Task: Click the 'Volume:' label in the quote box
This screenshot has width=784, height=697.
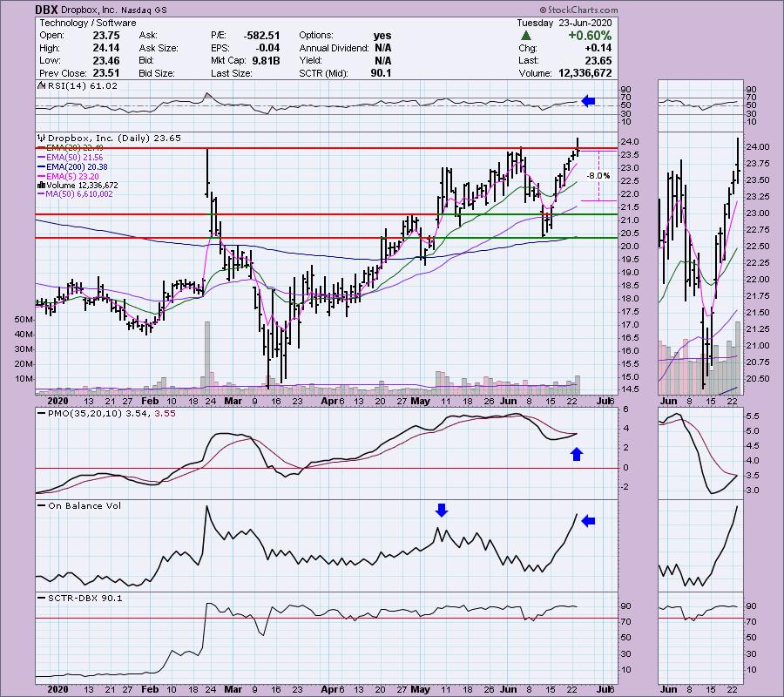Action: click(x=535, y=73)
